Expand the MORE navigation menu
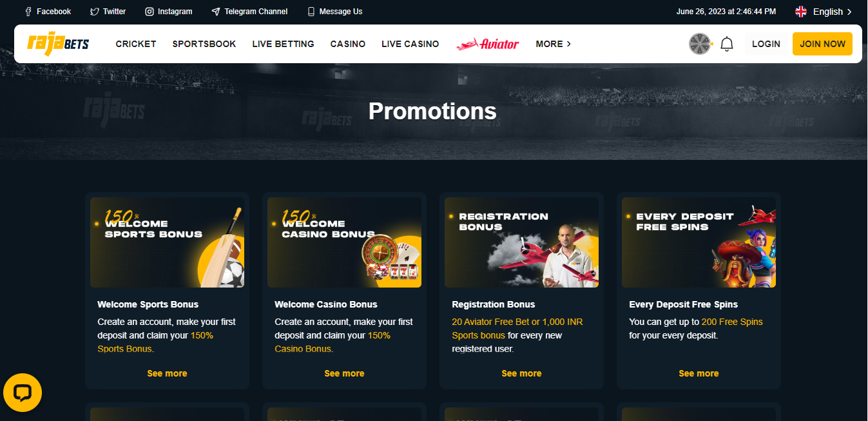The height and width of the screenshot is (421, 868). tap(554, 44)
